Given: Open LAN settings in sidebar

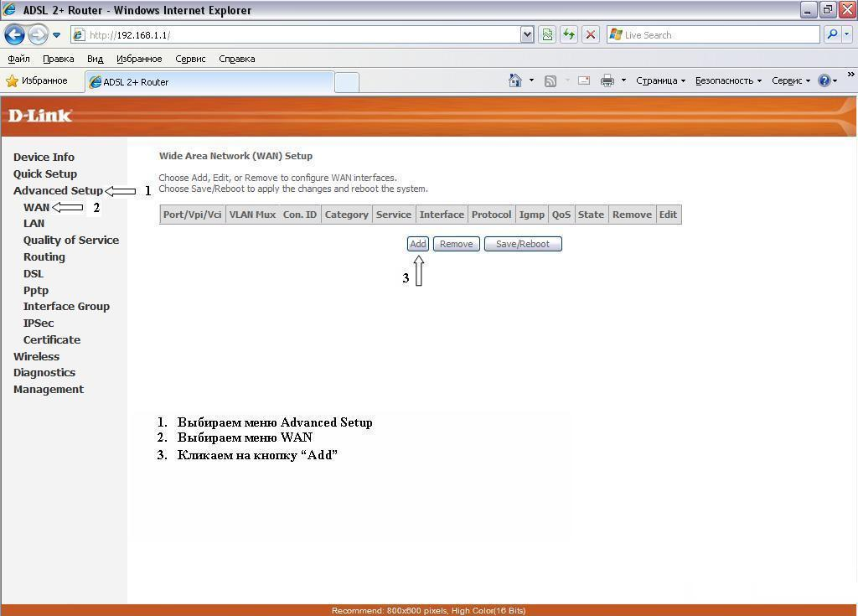Looking at the screenshot, I should [x=34, y=224].
